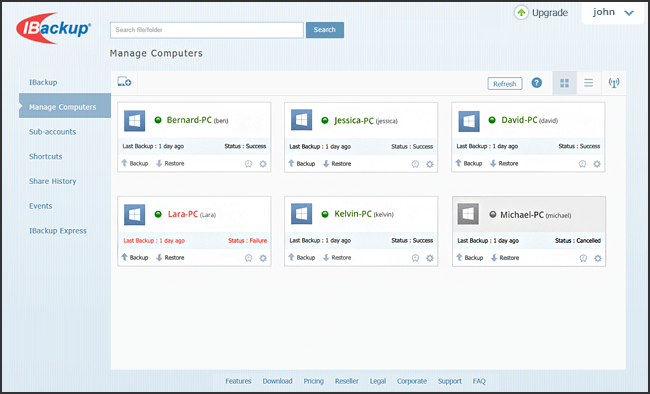
Task: Open settings gear for Bernard-PC
Action: point(263,164)
